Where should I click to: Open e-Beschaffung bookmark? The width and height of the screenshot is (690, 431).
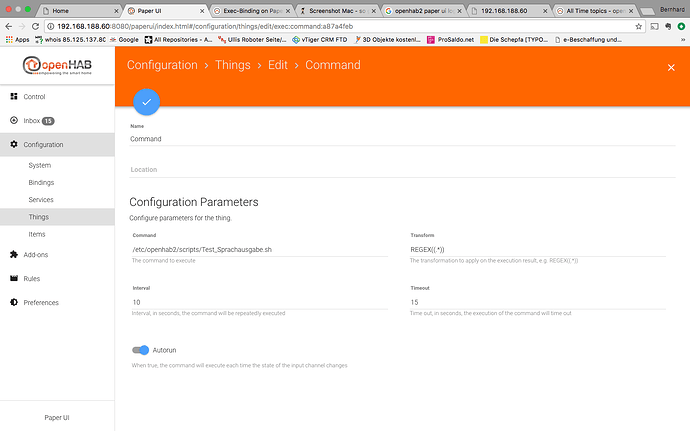588,40
